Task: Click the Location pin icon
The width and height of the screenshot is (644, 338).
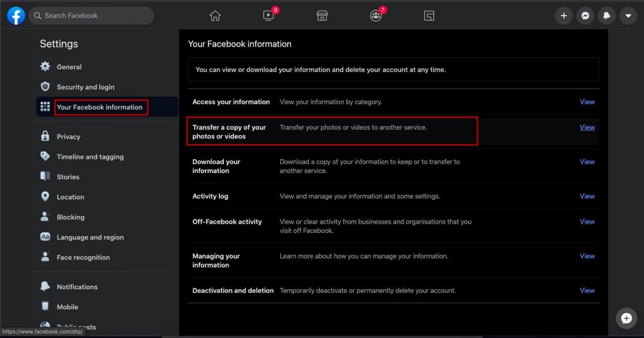Action: [45, 197]
